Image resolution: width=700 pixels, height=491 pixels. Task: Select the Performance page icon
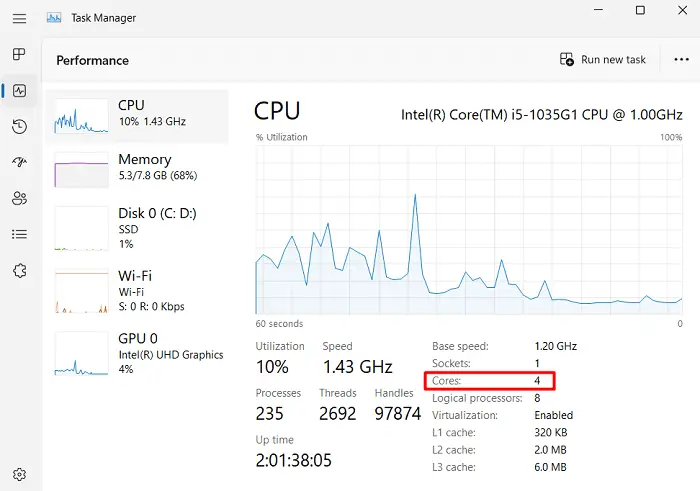[x=19, y=90]
